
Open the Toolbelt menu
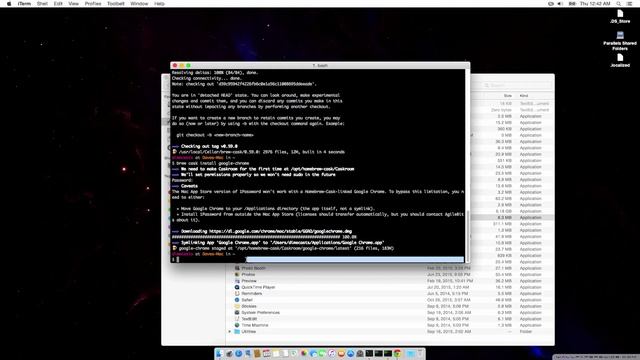pyautogui.click(x=116, y=4)
